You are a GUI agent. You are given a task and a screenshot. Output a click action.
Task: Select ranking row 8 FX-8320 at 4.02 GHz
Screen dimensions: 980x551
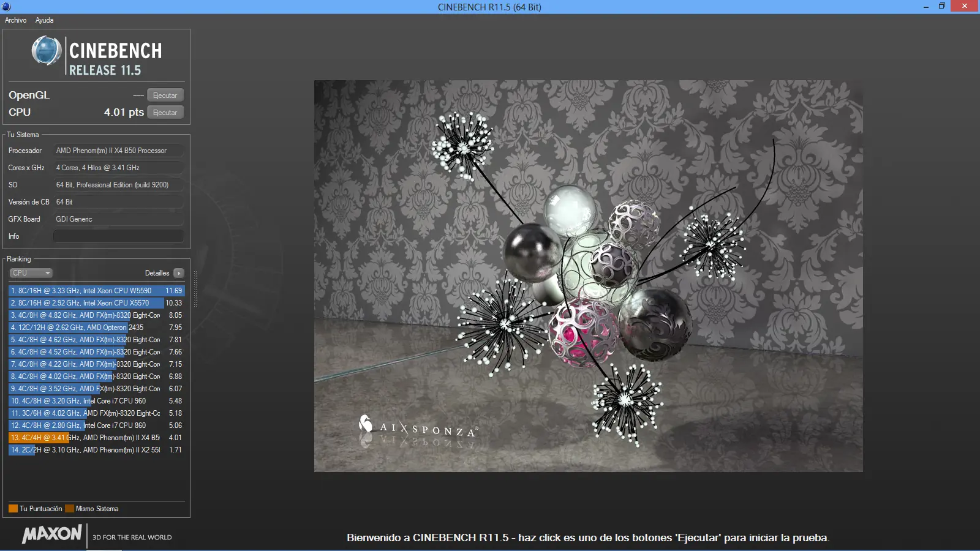(97, 377)
